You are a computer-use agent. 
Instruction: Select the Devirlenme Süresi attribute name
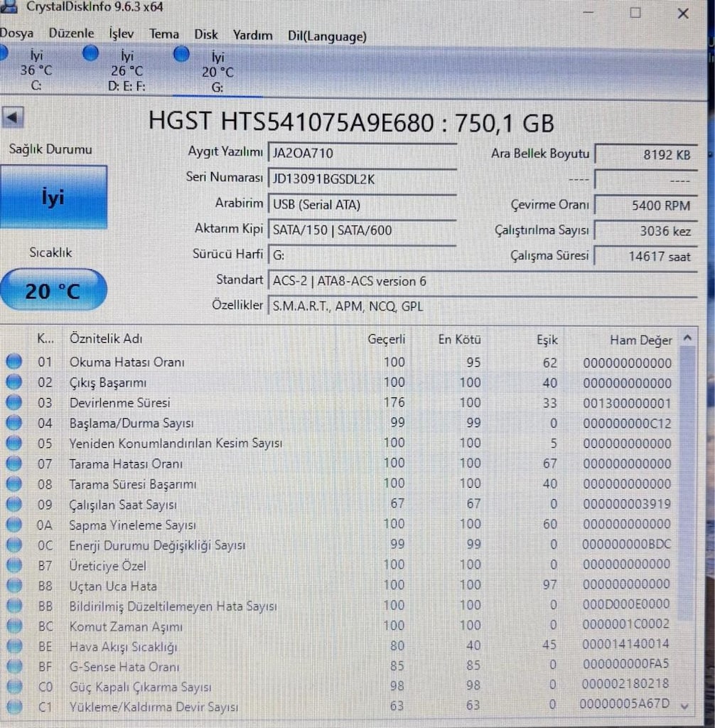point(120,402)
